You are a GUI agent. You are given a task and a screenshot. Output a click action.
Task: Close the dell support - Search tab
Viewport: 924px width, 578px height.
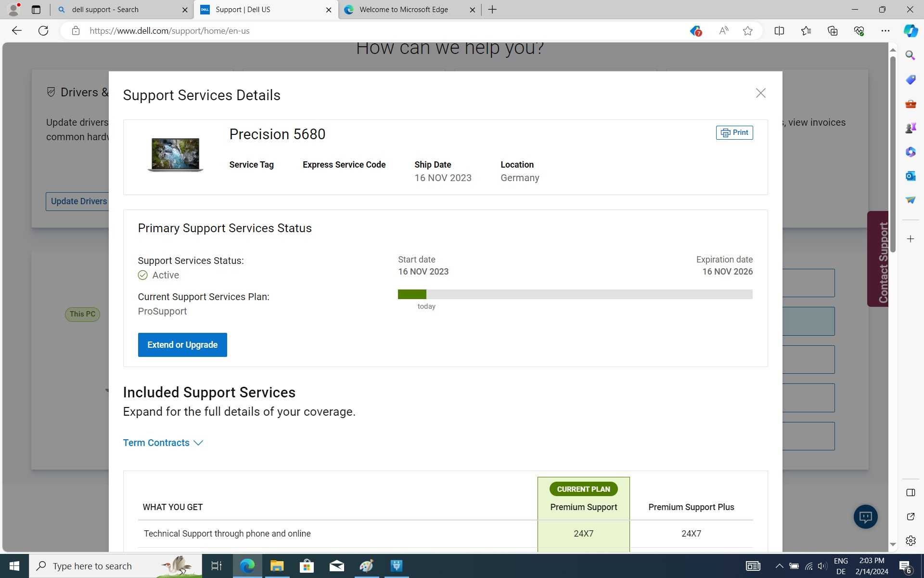(185, 10)
